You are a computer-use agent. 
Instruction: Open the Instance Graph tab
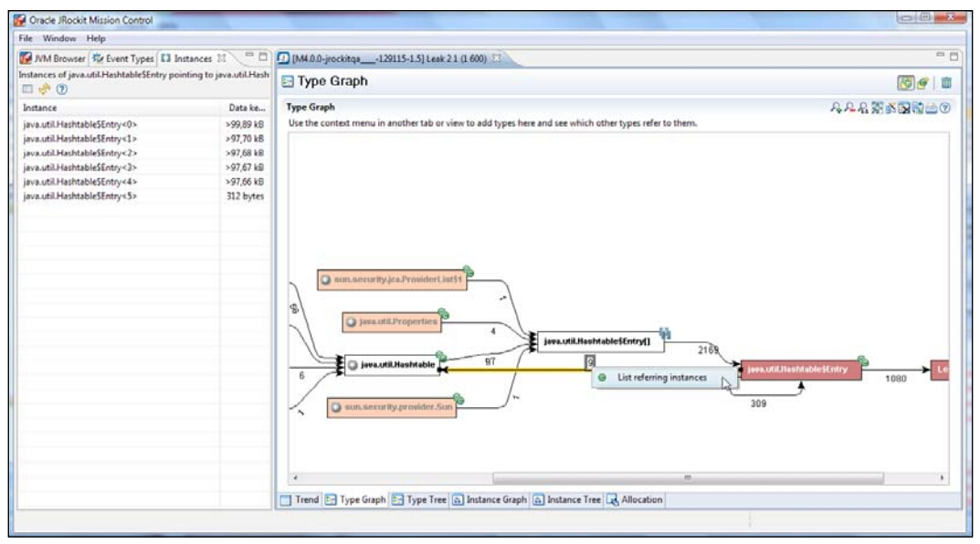(491, 500)
